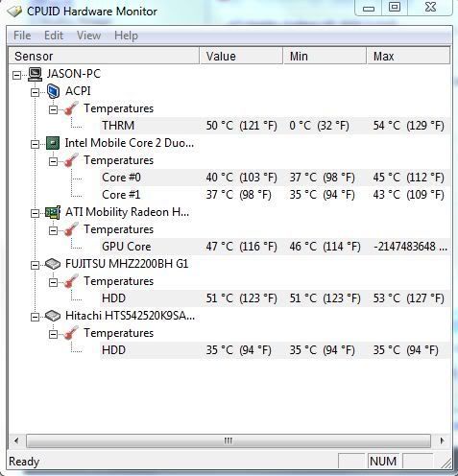Viewport: 458px width, 476px height.
Task: Collapse the JASON-PC root node
Action: [16, 75]
